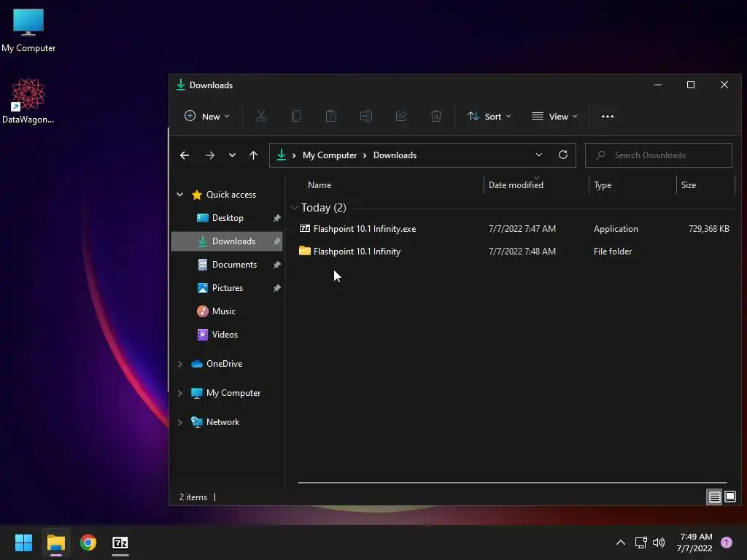
Task: Show hidden tray icons chevron
Action: pyautogui.click(x=621, y=542)
